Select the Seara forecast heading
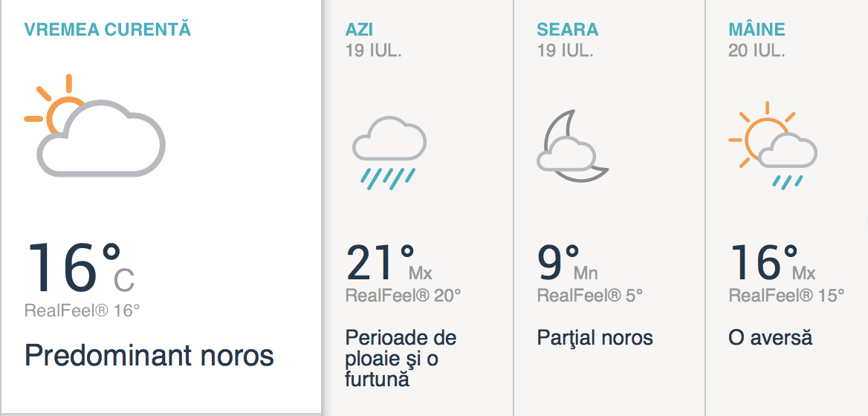Screen dimensions: 868x416 pos(568,30)
